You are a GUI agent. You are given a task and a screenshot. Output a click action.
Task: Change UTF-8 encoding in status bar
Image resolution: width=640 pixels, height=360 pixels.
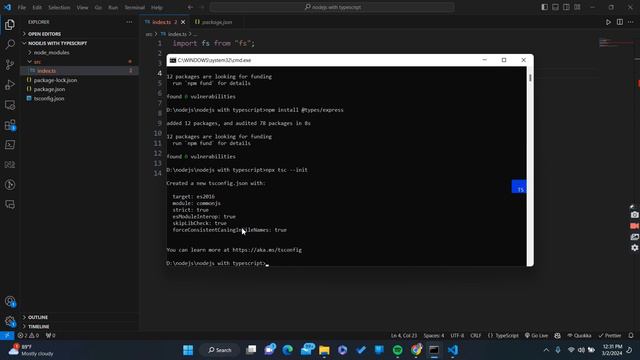click(457, 336)
